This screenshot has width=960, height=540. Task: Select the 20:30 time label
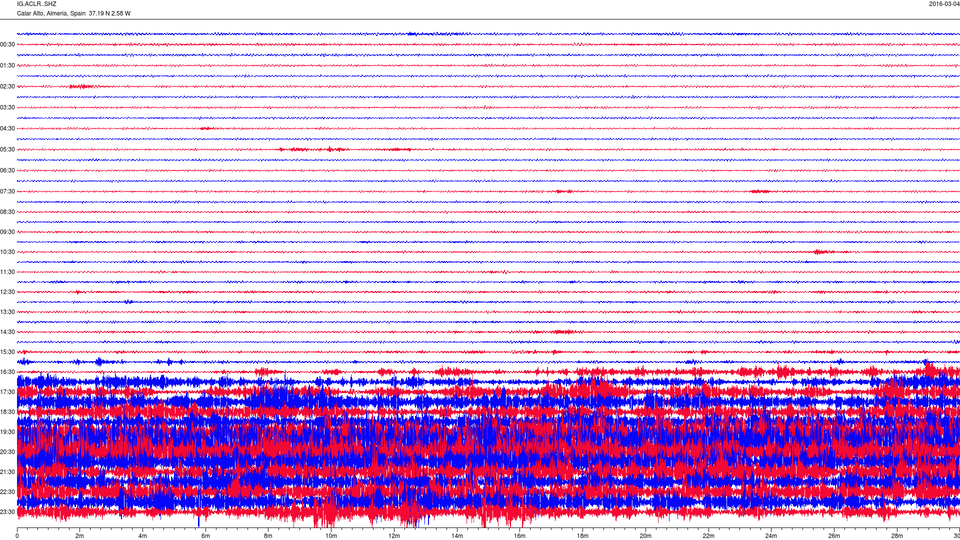pyautogui.click(x=7, y=452)
